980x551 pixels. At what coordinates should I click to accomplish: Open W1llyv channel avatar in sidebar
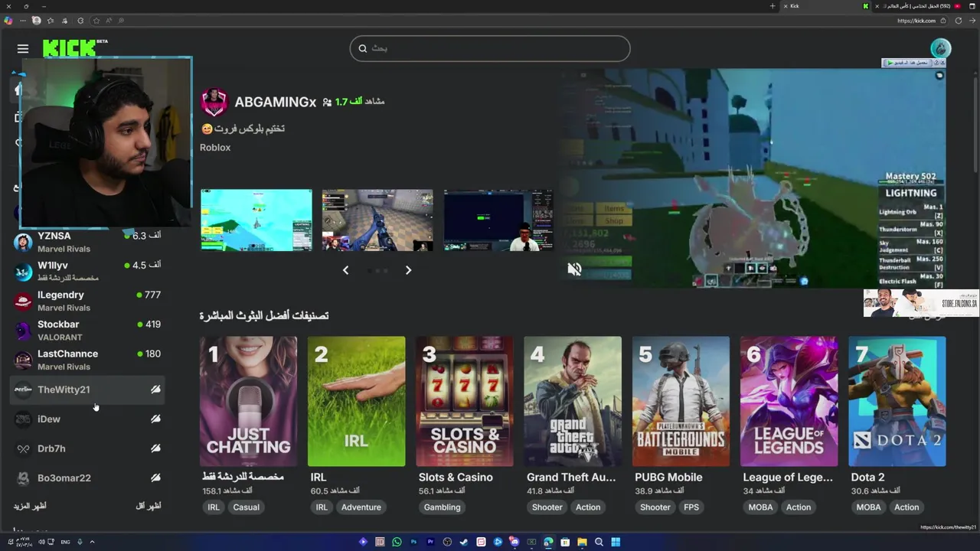coord(23,272)
